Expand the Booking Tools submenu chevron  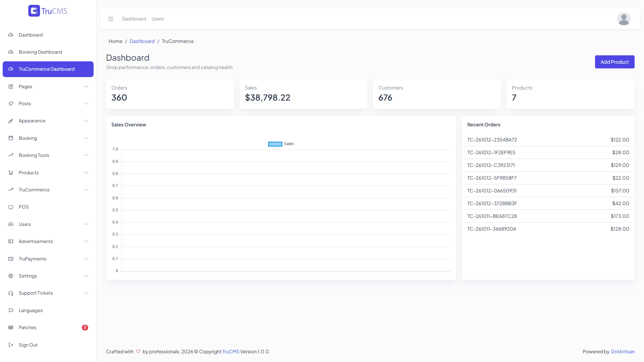point(86,155)
